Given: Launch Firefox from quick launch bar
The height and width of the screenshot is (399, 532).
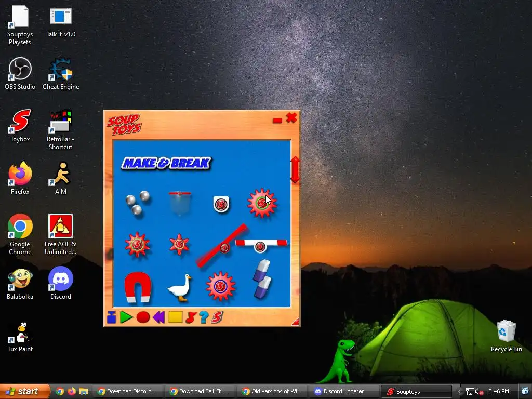Looking at the screenshot, I should pos(72,392).
